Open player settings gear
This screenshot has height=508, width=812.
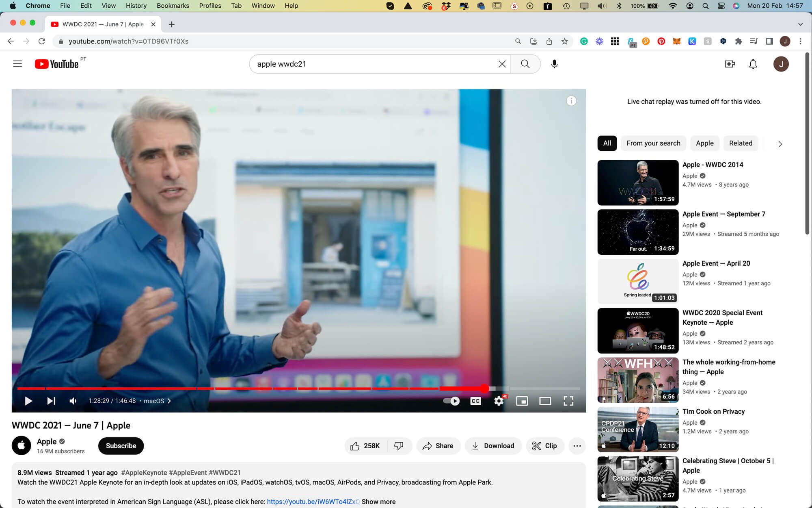[x=499, y=401]
